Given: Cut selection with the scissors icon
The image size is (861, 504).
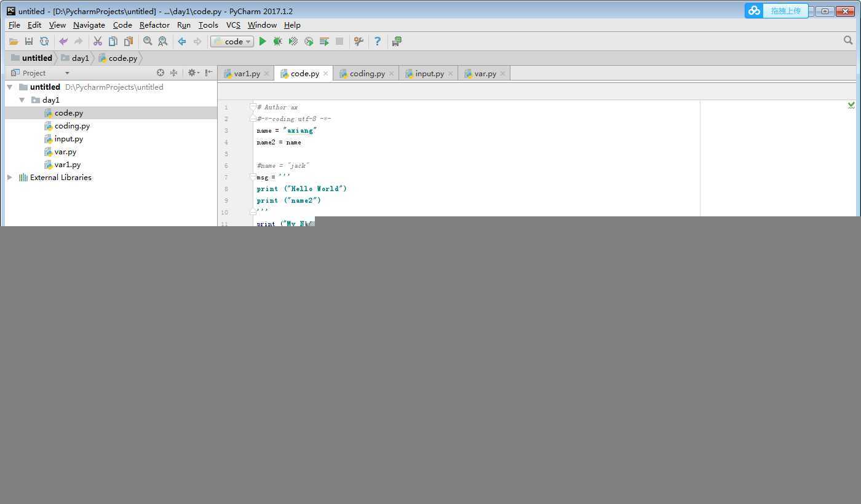Looking at the screenshot, I should [97, 41].
